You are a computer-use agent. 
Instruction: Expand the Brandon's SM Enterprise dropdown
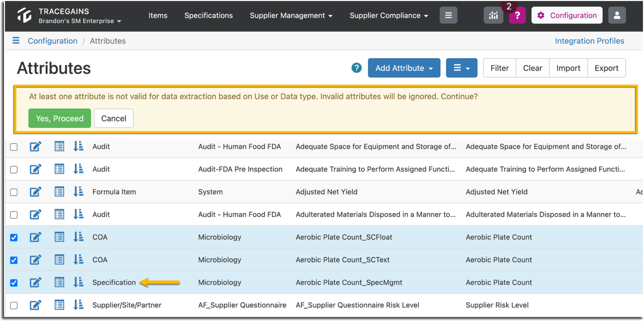[x=80, y=21]
